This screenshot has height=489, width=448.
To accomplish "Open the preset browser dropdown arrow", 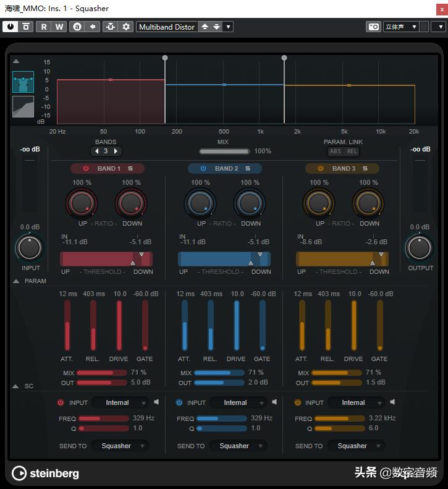I will point(229,27).
